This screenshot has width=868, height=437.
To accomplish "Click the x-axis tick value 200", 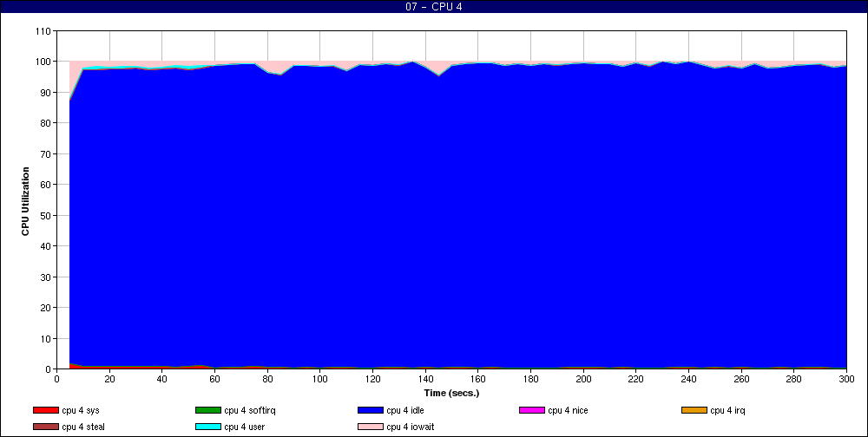I will (x=583, y=379).
